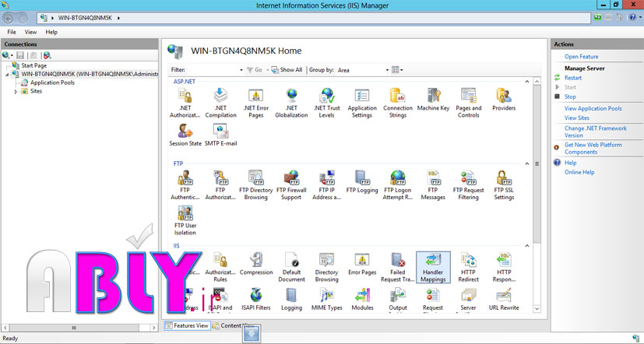Image resolution: width=644 pixels, height=344 pixels.
Task: Click View Sites link
Action: (577, 118)
